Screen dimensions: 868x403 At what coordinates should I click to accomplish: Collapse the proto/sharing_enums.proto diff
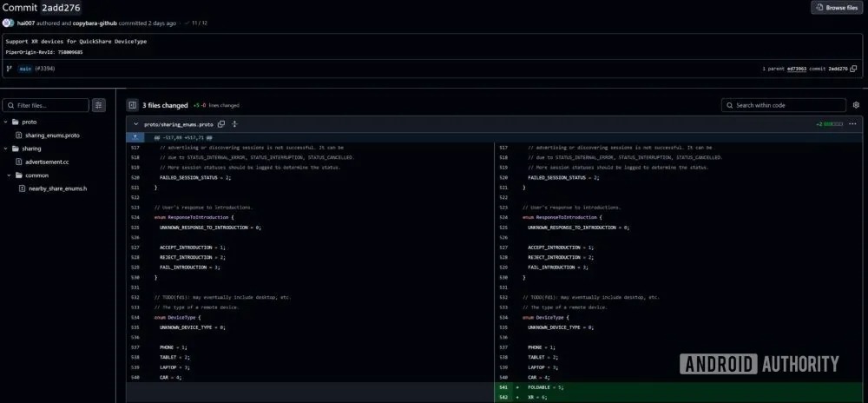pyautogui.click(x=135, y=124)
